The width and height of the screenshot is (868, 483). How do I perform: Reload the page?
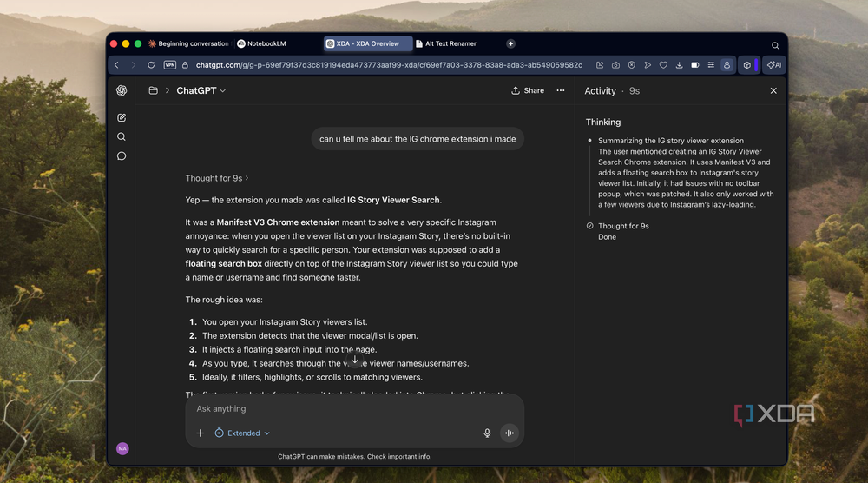[150, 65]
